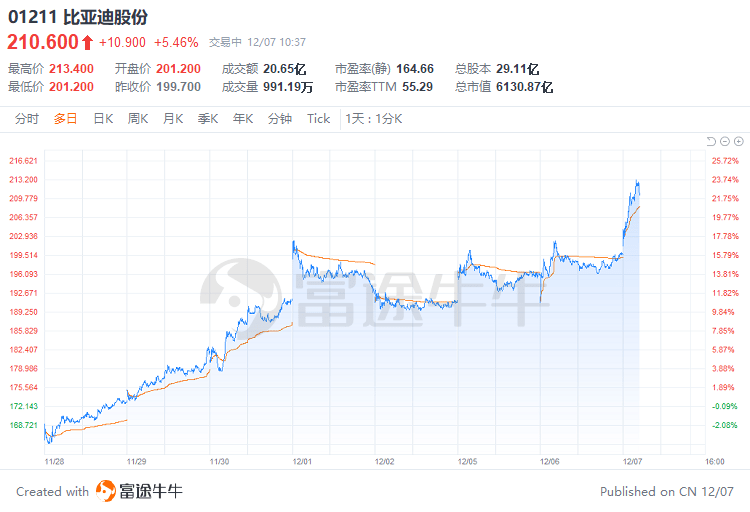750x512 pixels.
Task: Click the 11/30 date marker on the time axis
Action: (x=219, y=462)
